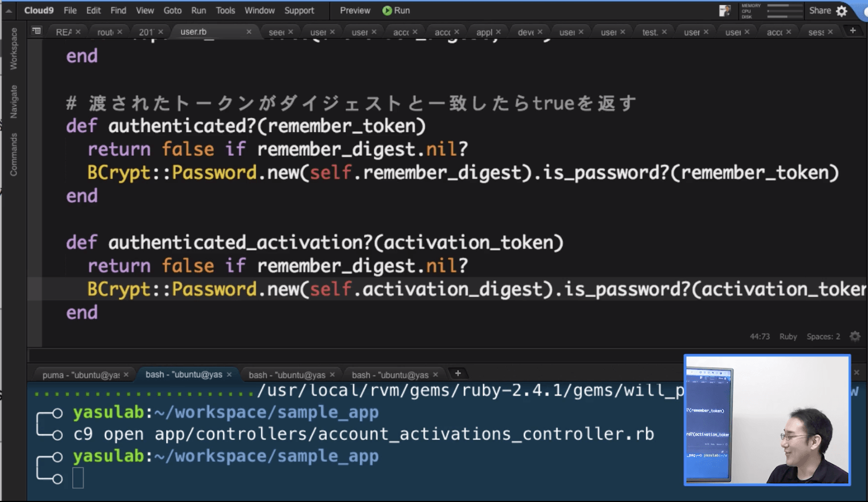Click the Share button
Viewport: 868px width, 502px height.
point(820,10)
